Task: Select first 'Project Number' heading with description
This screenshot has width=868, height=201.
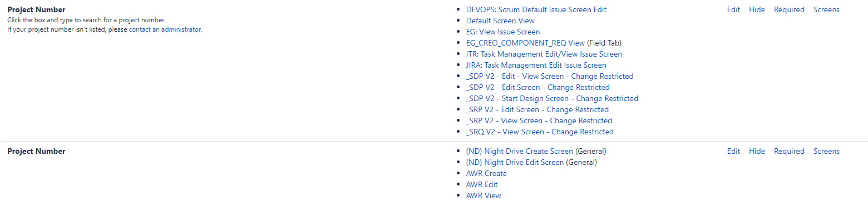Action: tap(36, 9)
